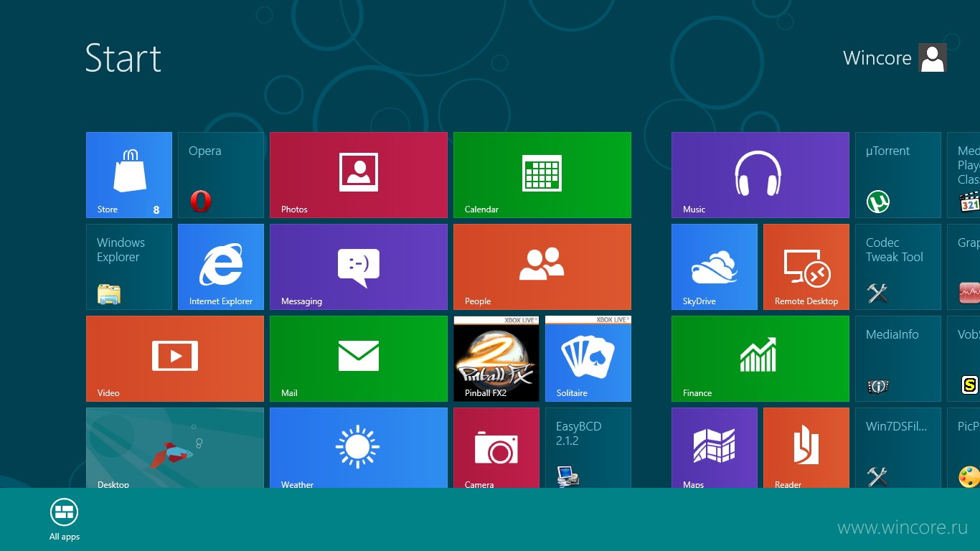This screenshot has height=551, width=980.
Task: Open the Weather tile
Action: coord(359,448)
